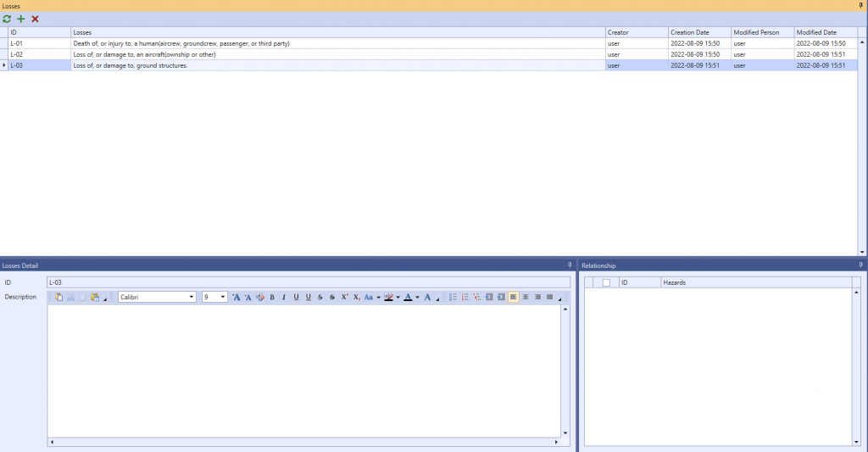Toggle bold formatting

click(x=272, y=297)
